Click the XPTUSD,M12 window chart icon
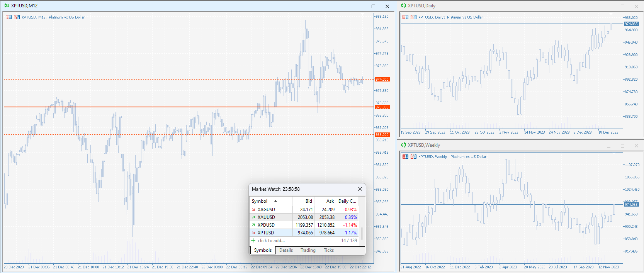644x273 pixels. click(x=7, y=6)
